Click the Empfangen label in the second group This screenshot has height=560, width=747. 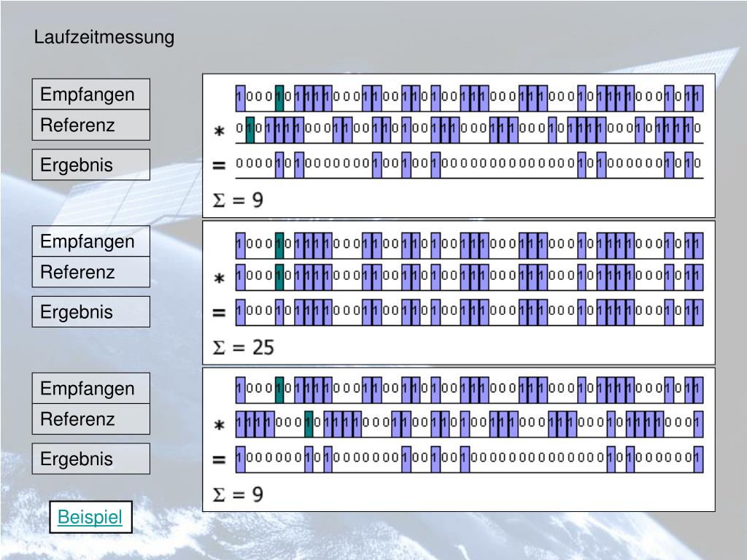pyautogui.click(x=91, y=241)
